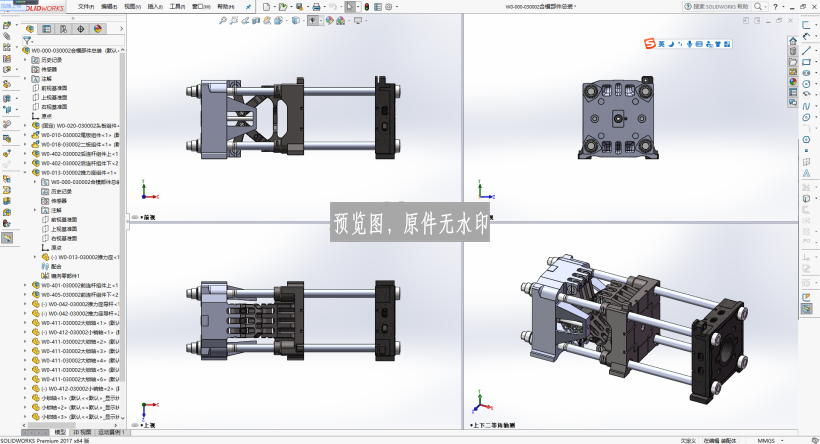Click the search SOLIDWORKS help field
Screen dimensions: 820x444
point(720,7)
